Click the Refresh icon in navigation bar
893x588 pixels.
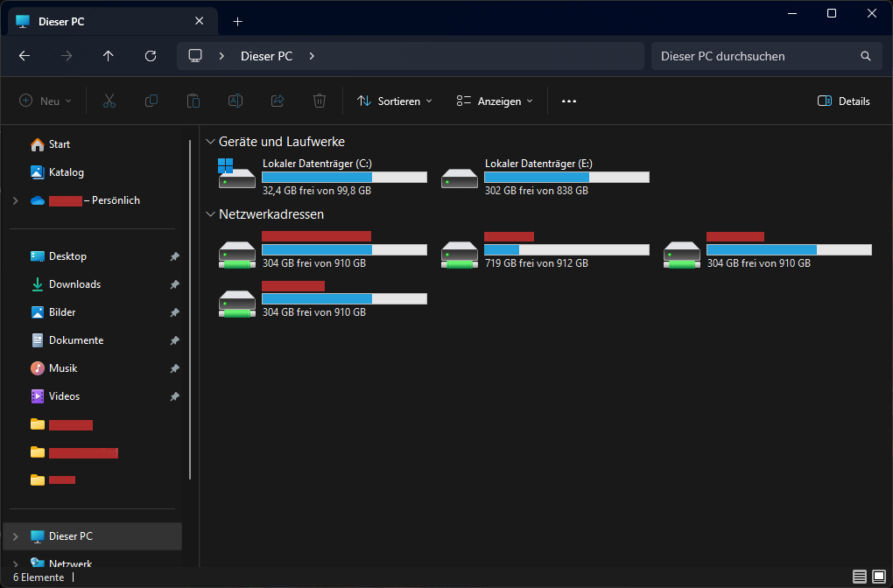click(151, 56)
